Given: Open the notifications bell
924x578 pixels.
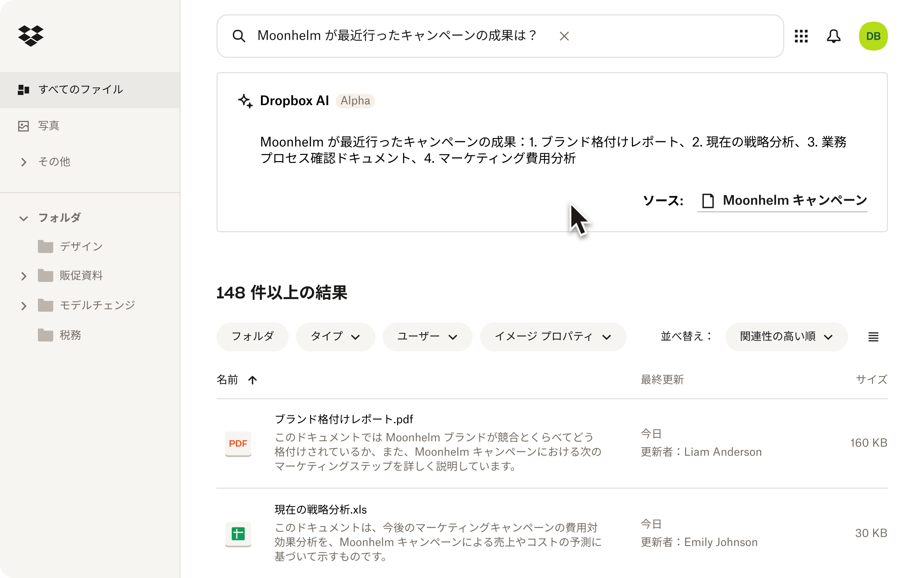Looking at the screenshot, I should [x=833, y=36].
